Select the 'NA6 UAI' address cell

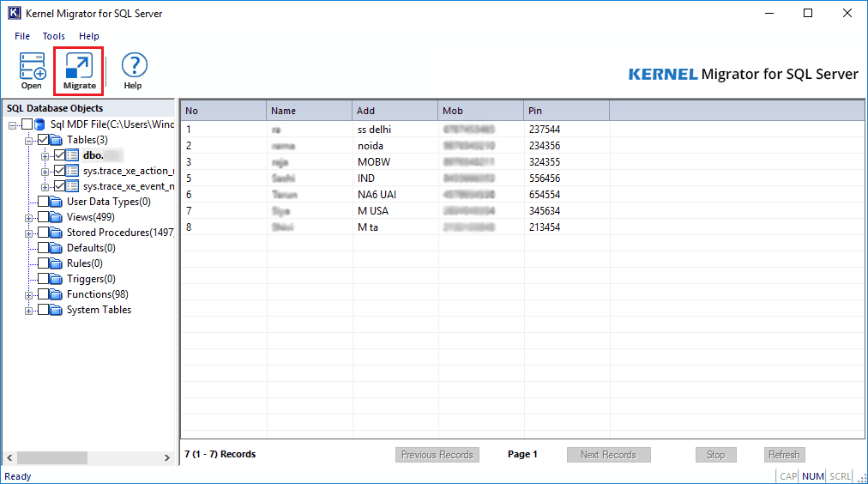(x=395, y=195)
